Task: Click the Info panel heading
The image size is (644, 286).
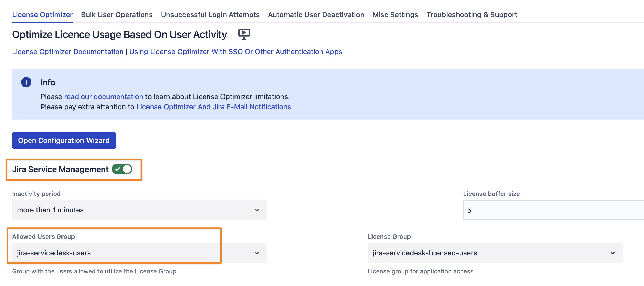Action: 48,82
